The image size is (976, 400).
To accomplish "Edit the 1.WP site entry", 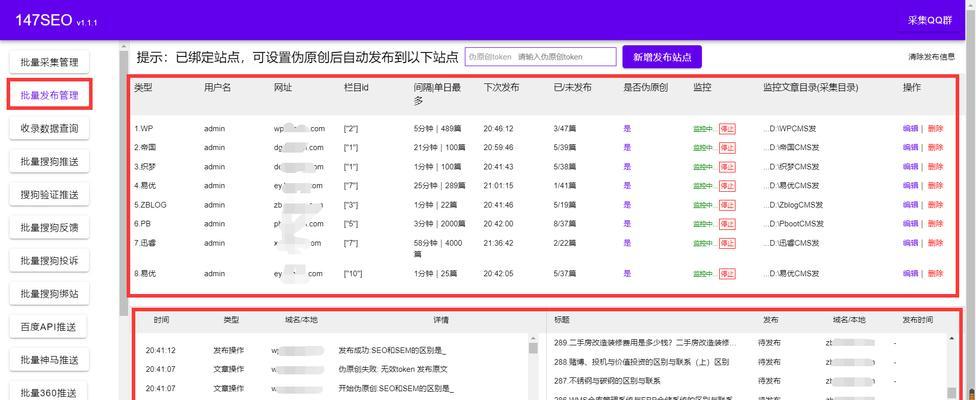I will pos(910,129).
